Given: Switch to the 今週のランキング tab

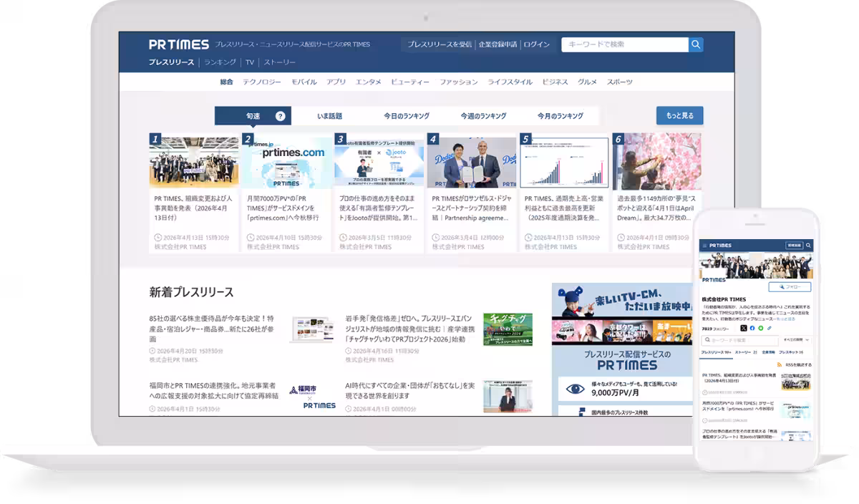Looking at the screenshot, I should pyautogui.click(x=483, y=116).
